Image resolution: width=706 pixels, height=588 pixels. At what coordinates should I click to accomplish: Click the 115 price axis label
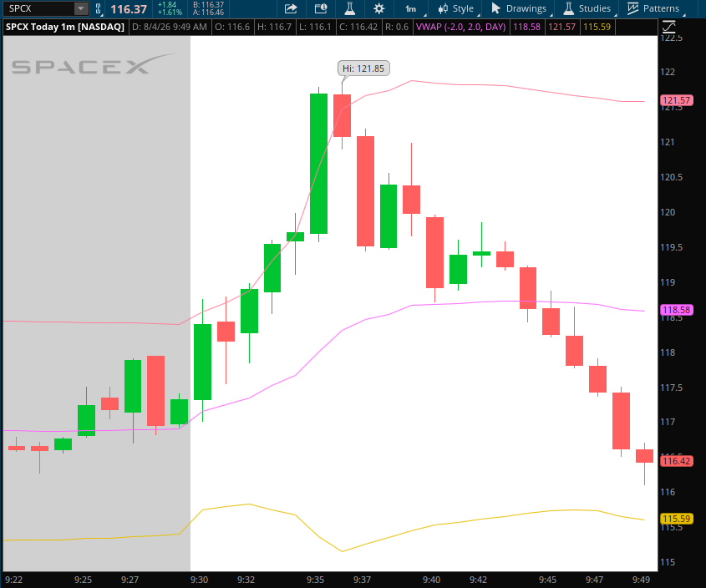[x=668, y=562]
